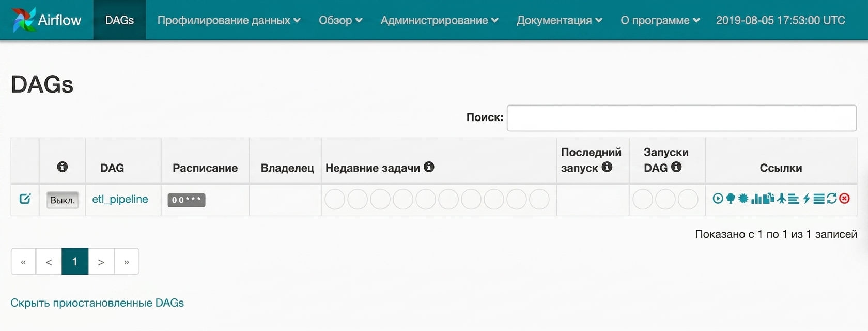The image size is (868, 331).
Task: Click info icon beside Недавние задачи
Action: coord(429,167)
